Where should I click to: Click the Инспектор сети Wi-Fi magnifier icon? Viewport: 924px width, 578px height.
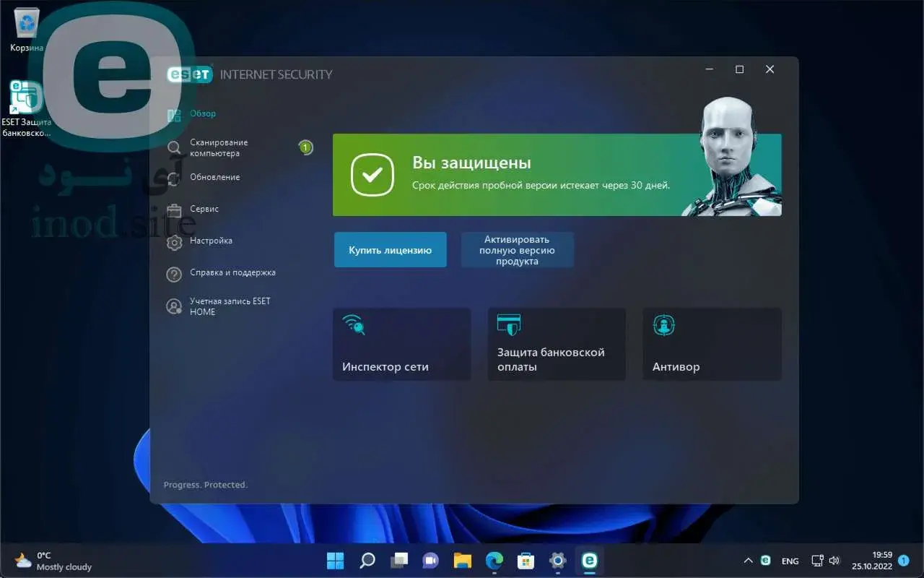point(354,325)
